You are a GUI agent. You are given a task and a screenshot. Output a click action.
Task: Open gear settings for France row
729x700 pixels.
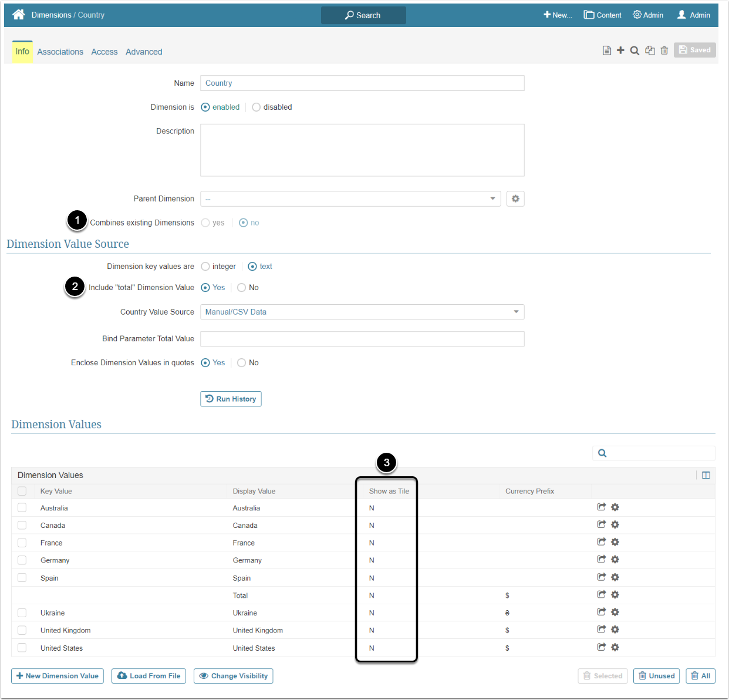coord(615,542)
